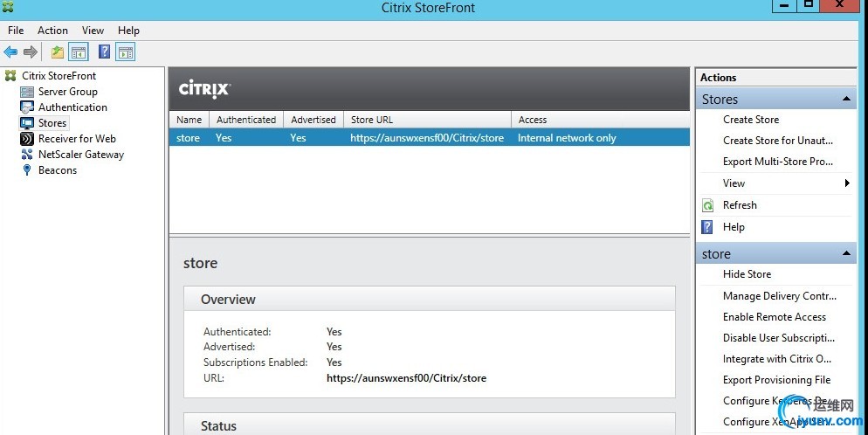This screenshot has height=435, width=868.
Task: Open the Help menu
Action: (128, 31)
